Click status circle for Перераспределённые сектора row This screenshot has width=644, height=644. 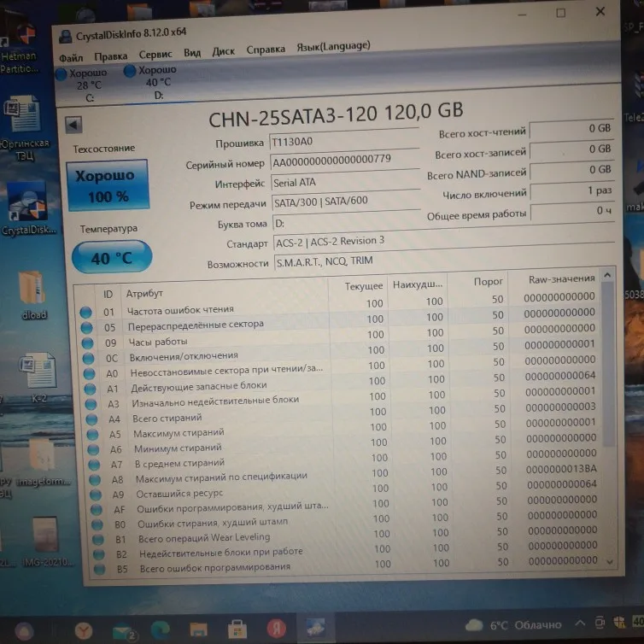pyautogui.click(x=86, y=328)
